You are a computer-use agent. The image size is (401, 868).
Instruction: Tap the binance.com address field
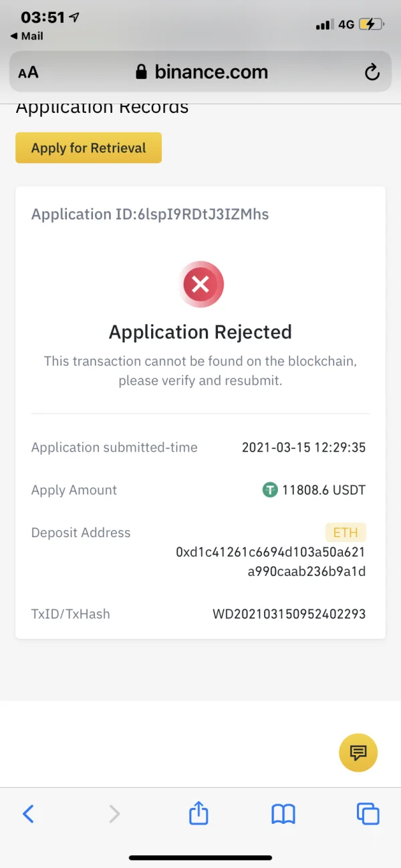tap(211, 72)
